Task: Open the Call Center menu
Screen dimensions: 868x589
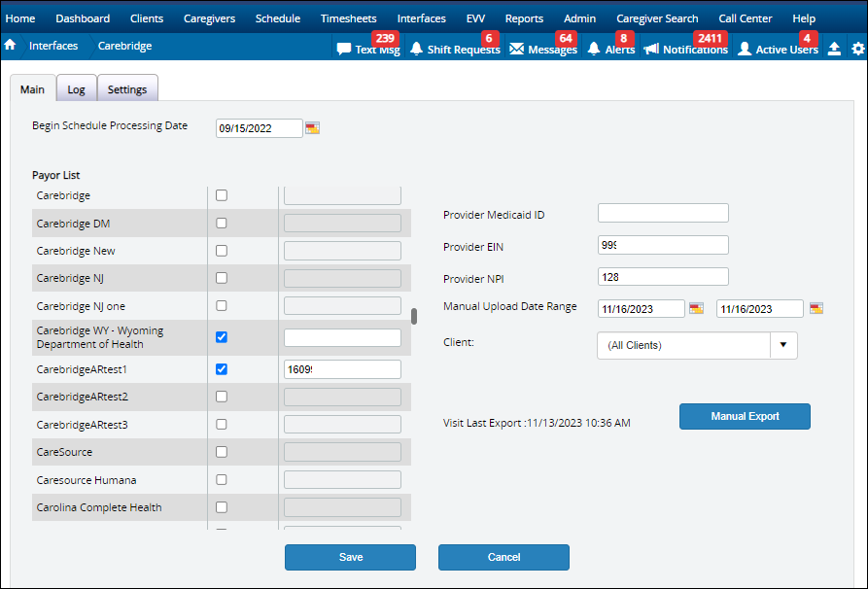Action: pyautogui.click(x=746, y=18)
